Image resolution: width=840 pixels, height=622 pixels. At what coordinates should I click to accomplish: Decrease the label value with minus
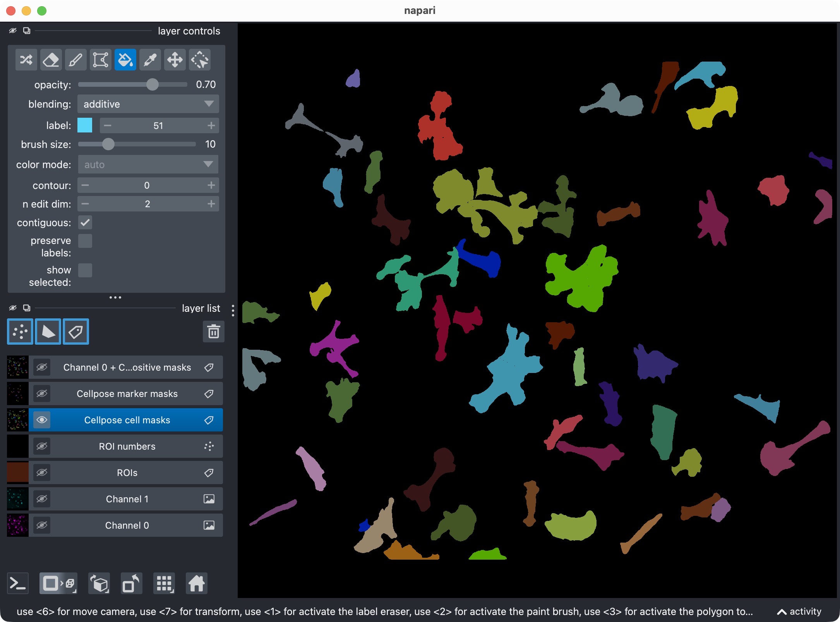coord(108,125)
